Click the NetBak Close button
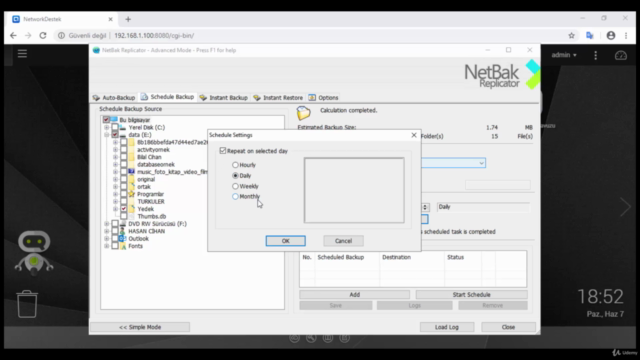The width and height of the screenshot is (640, 360). pos(508,327)
